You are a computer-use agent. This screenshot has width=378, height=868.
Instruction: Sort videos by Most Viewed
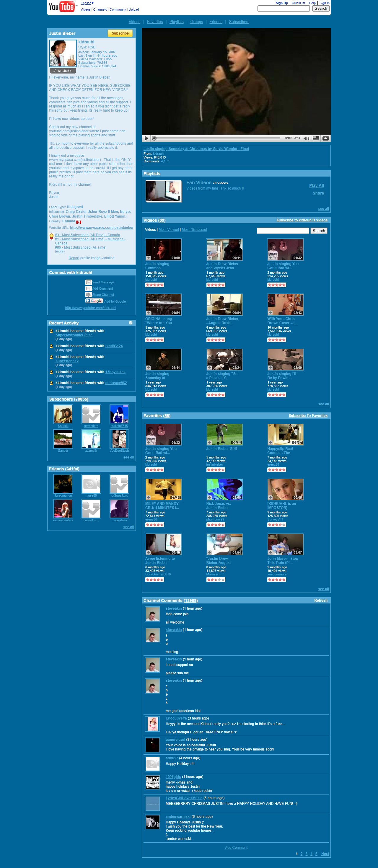click(169, 230)
